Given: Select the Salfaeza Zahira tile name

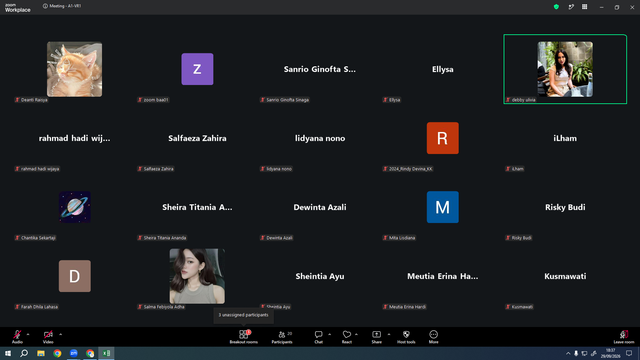Looking at the screenshot, I should (x=197, y=138).
